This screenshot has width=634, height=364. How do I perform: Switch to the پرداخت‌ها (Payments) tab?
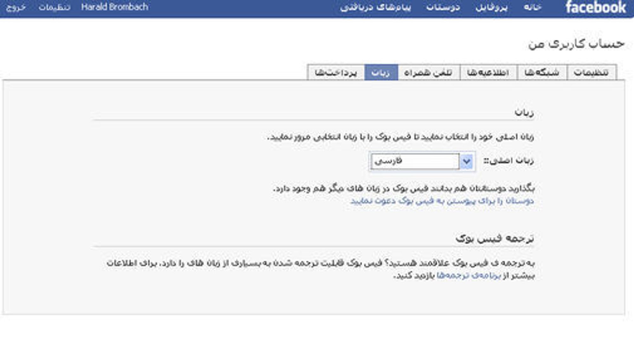tap(336, 73)
